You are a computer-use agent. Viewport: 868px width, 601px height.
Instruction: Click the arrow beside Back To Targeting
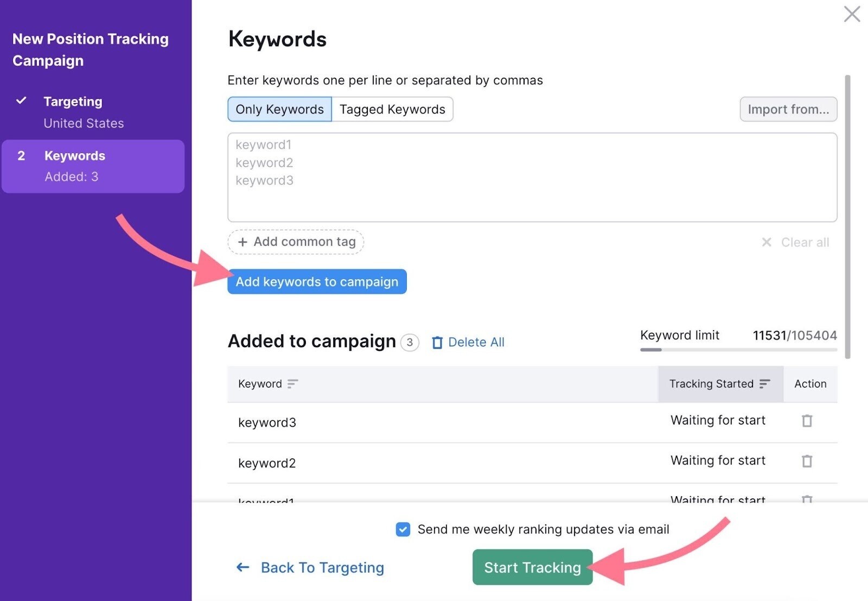tap(243, 567)
